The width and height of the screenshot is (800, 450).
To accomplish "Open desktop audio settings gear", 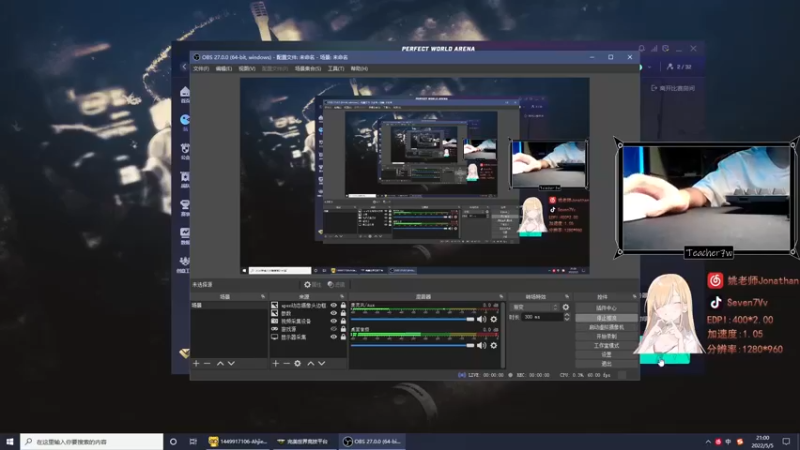I will pyautogui.click(x=494, y=345).
